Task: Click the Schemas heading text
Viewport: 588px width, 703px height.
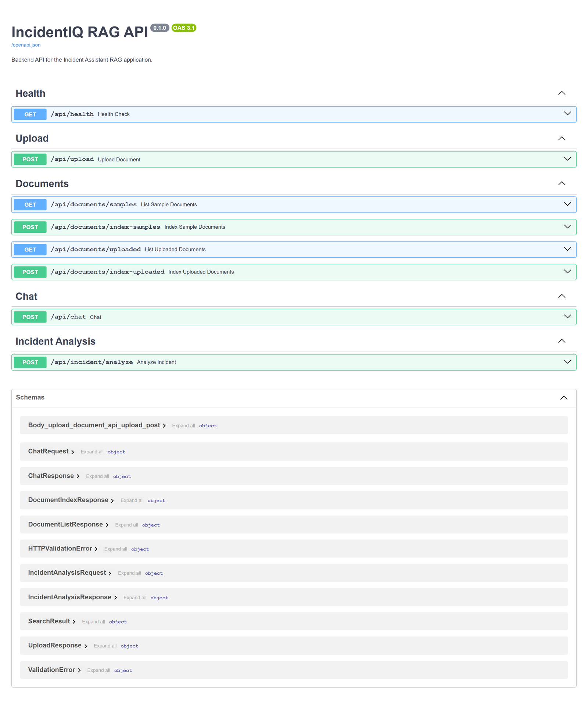Action: pyautogui.click(x=30, y=397)
